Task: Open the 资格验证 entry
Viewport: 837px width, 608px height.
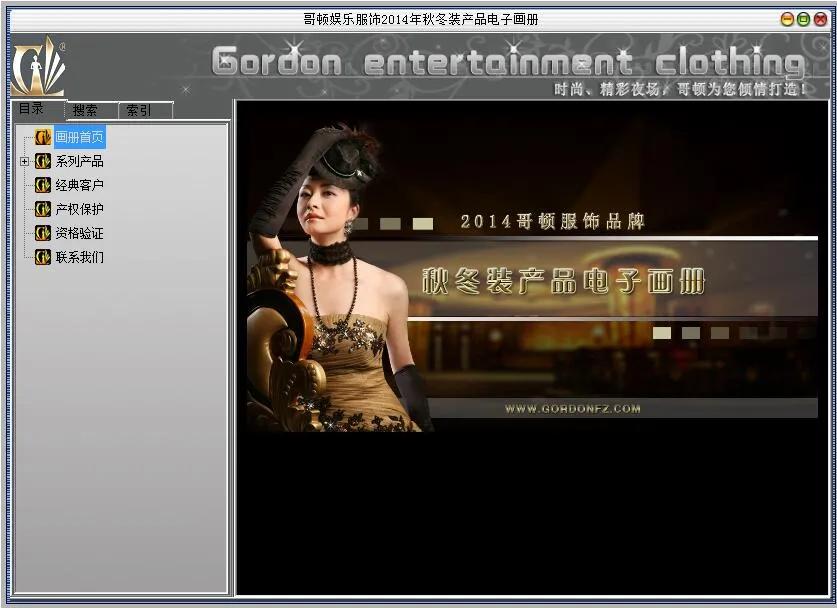Action: click(80, 233)
